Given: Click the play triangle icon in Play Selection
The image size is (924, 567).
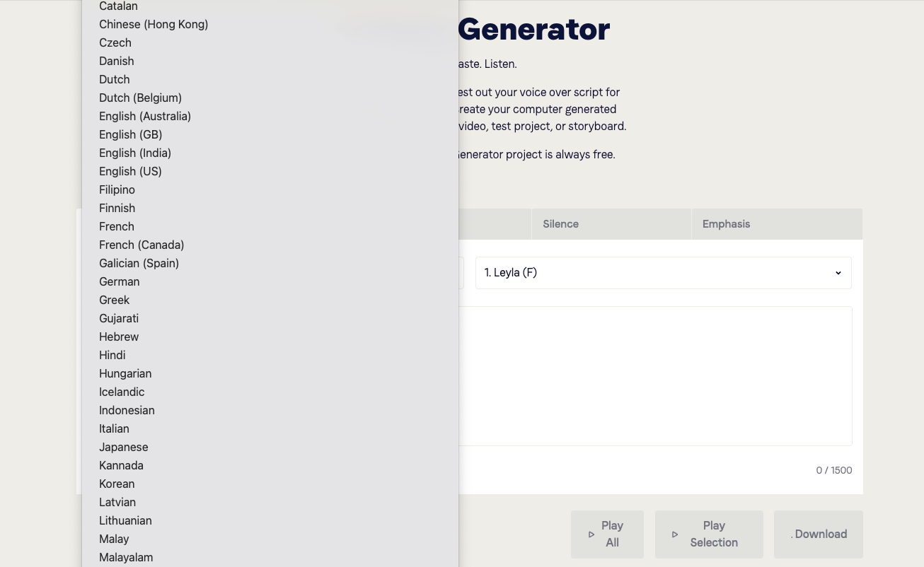Looking at the screenshot, I should coord(675,534).
